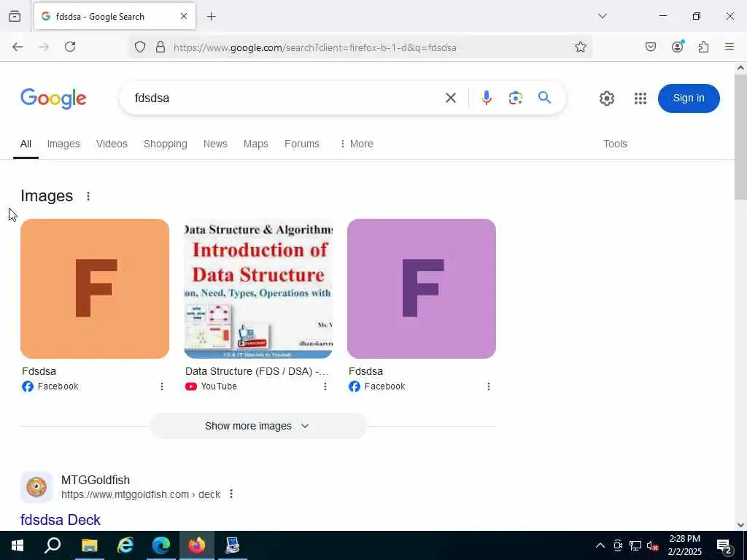The image size is (747, 560).
Task: Click the page vertical scrollbar
Action: 740,136
